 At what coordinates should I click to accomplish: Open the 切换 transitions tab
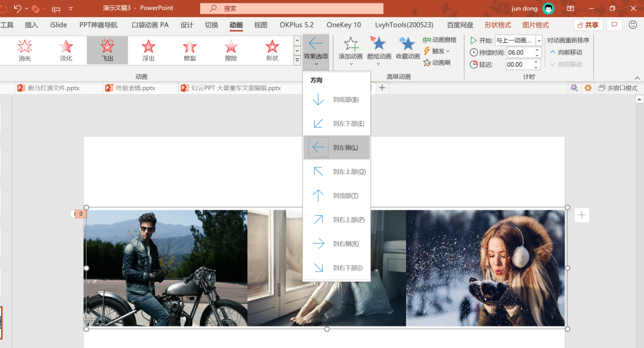[212, 25]
